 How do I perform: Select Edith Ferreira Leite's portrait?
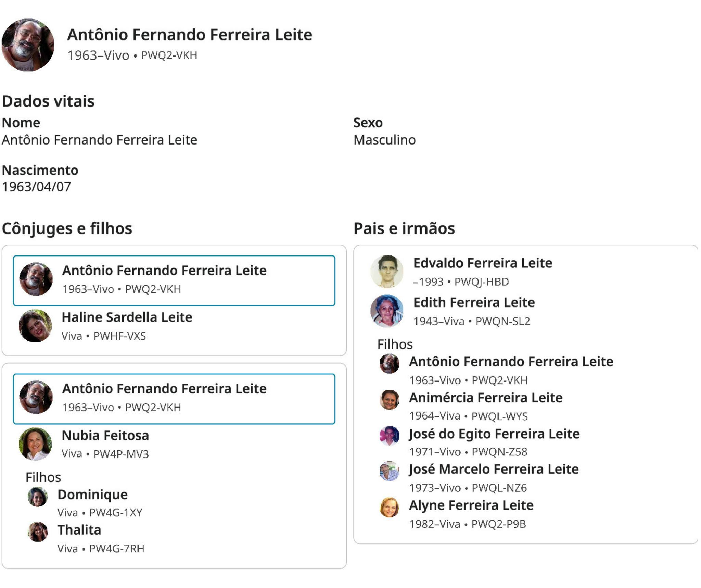point(387,311)
